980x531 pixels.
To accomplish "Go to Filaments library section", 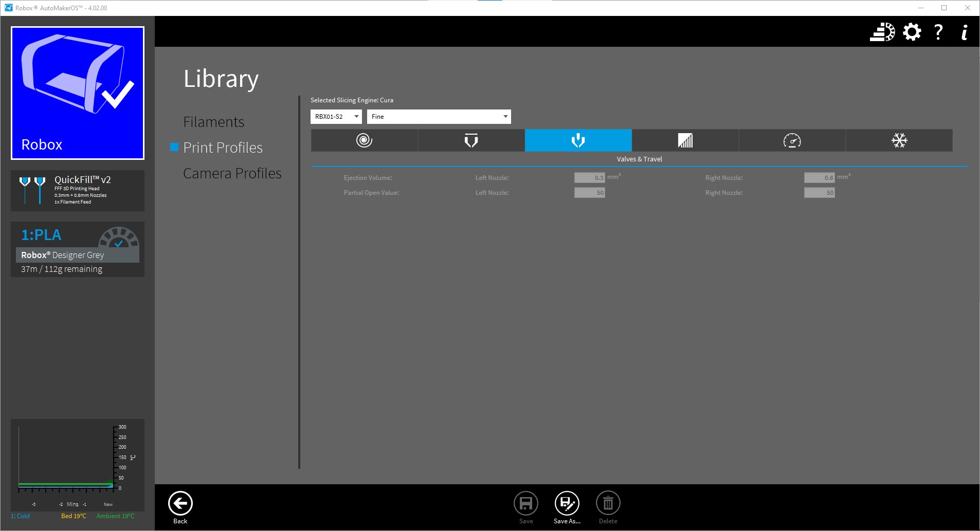I will (213, 122).
